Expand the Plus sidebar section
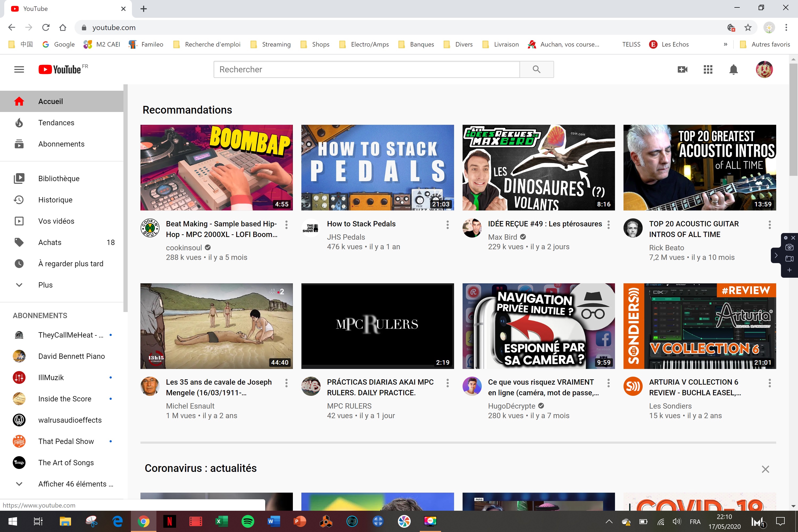This screenshot has width=798, height=532. tap(45, 285)
